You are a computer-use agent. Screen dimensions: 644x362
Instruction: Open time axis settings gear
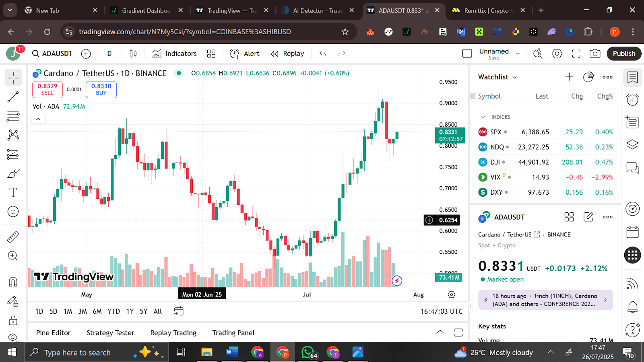click(452, 295)
